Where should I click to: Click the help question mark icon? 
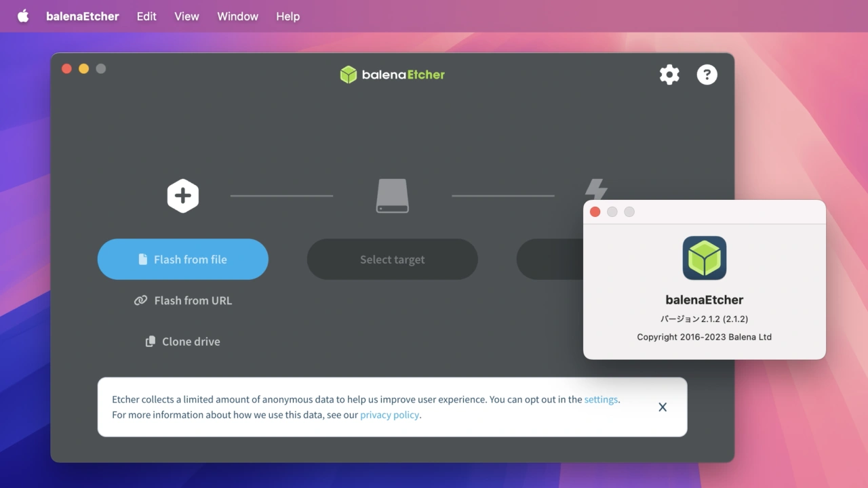point(707,75)
